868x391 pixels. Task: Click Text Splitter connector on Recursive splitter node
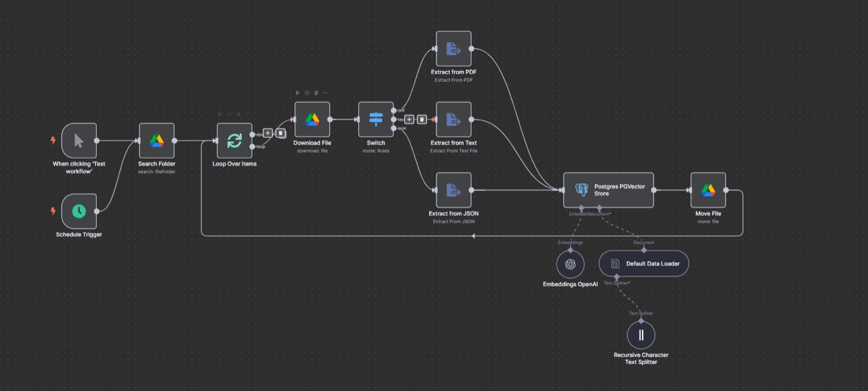click(x=641, y=321)
